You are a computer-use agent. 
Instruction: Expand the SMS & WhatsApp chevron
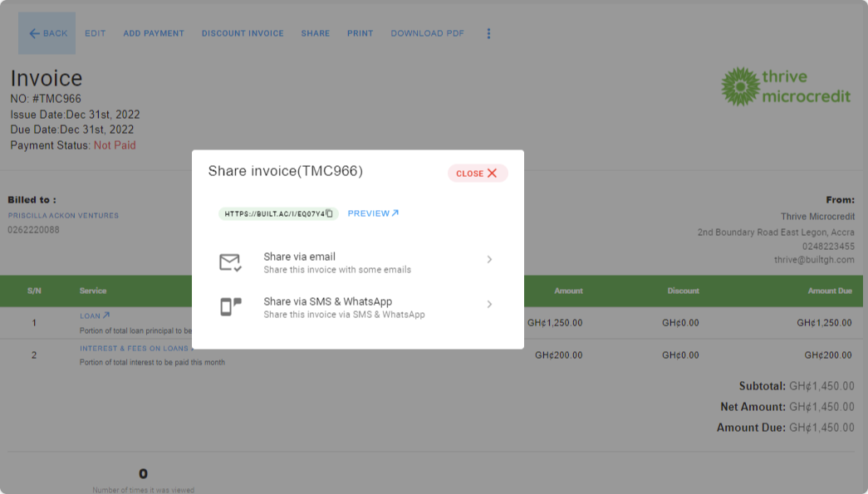489,305
